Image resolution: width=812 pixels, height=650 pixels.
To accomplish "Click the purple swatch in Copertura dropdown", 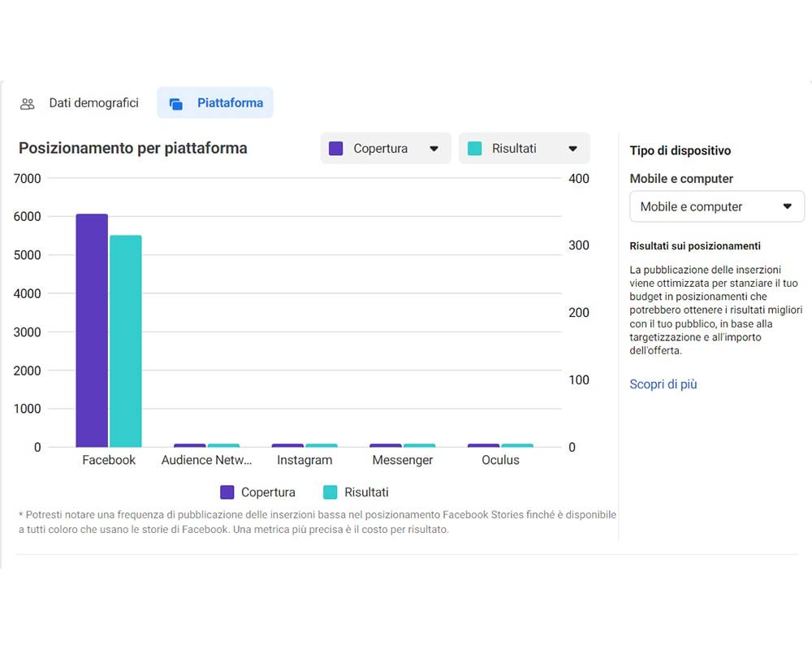I will pyautogui.click(x=336, y=148).
